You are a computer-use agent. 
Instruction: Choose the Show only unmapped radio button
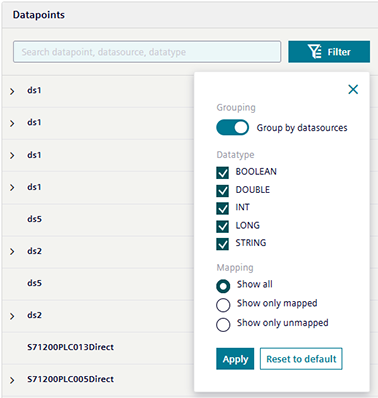coord(223,324)
